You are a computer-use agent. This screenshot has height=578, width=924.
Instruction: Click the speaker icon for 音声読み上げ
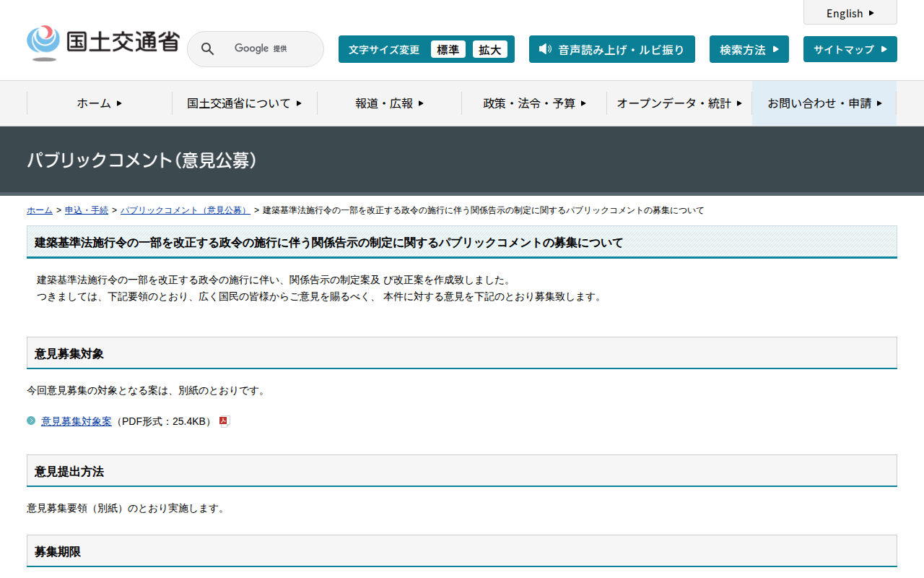tap(545, 49)
